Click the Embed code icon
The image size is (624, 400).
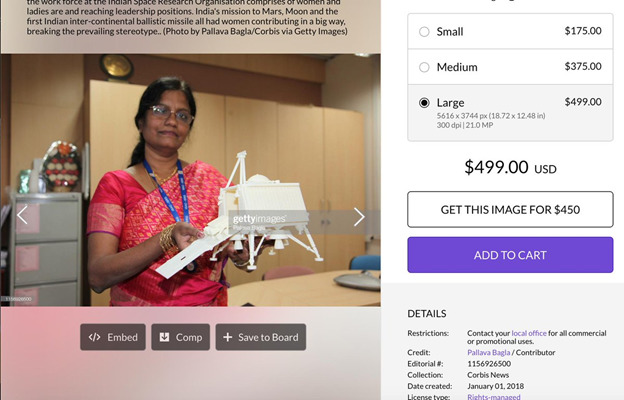[94, 337]
